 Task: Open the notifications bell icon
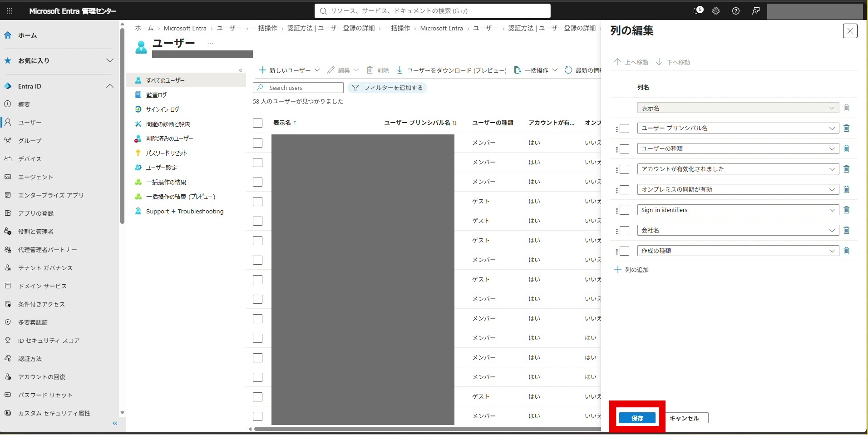pos(697,11)
